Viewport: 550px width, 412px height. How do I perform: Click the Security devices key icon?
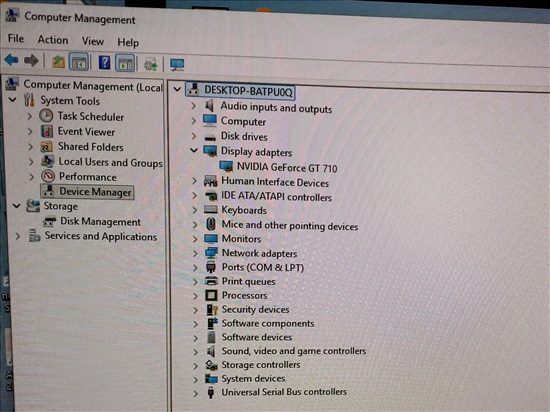(212, 309)
